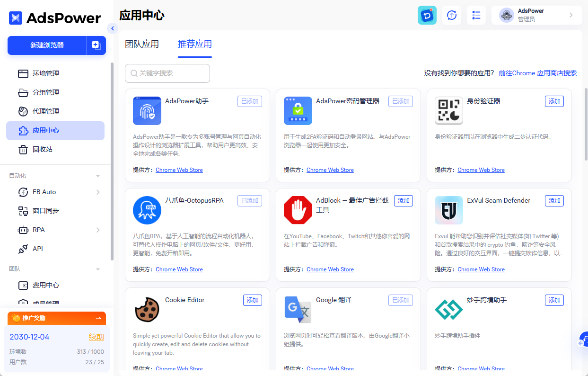Add the ExVul Scam Defender extension
The height and width of the screenshot is (376, 588).
[554, 201]
